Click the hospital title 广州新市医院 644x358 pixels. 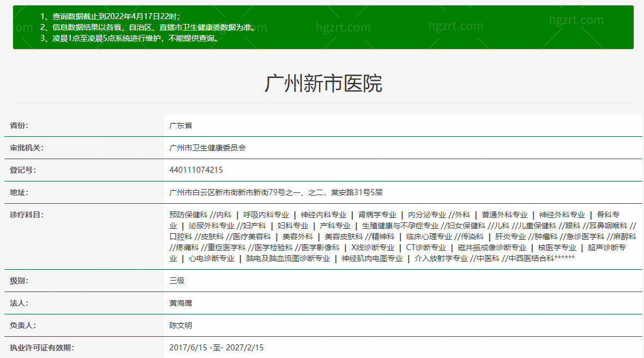click(x=323, y=83)
